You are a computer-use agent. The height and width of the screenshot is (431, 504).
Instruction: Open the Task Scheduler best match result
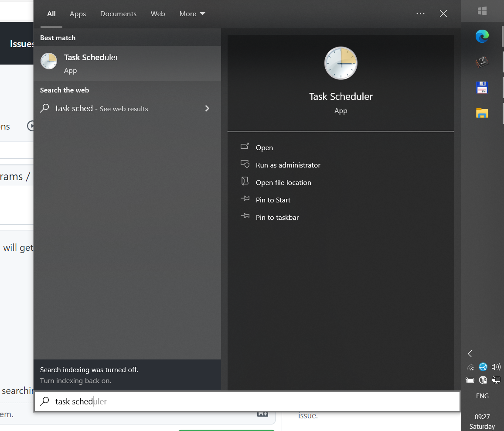[x=127, y=63]
